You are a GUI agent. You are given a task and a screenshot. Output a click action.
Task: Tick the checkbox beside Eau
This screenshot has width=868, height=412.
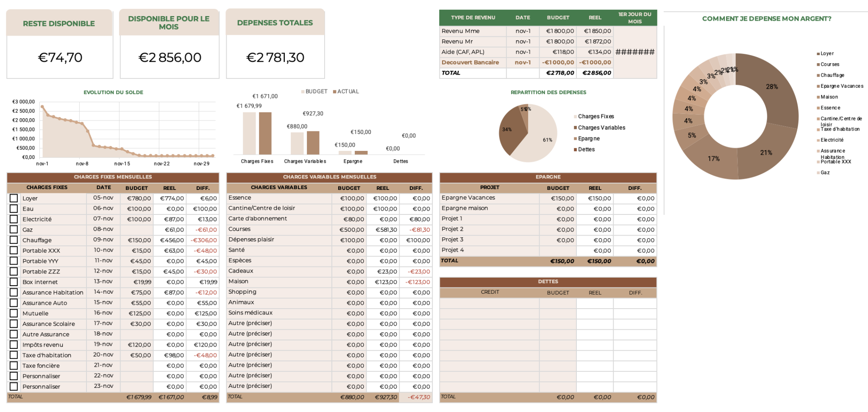coord(14,209)
